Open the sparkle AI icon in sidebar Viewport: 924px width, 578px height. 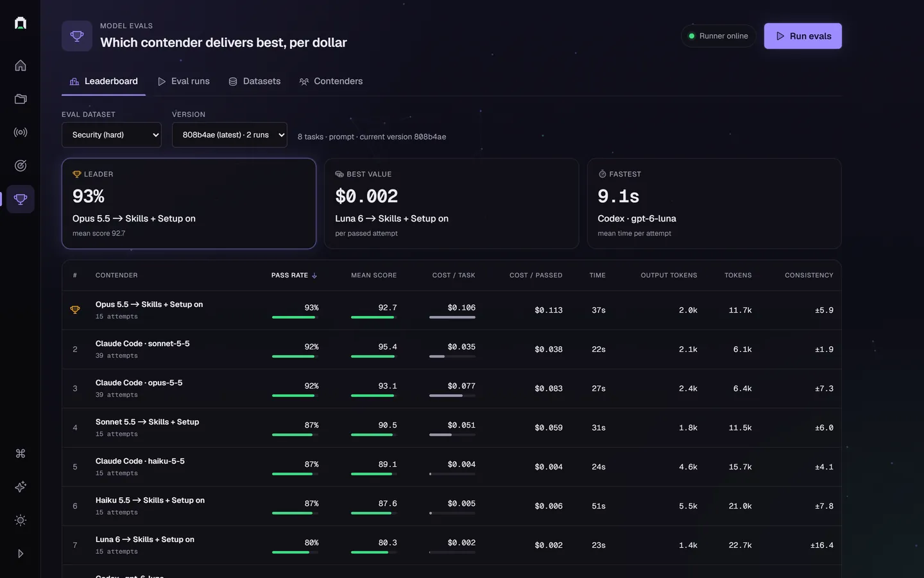(x=21, y=487)
